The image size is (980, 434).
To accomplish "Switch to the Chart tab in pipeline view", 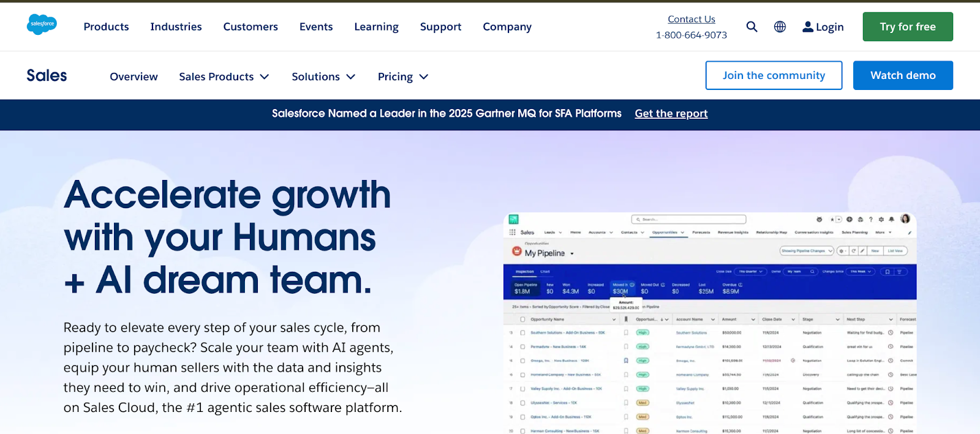I will (x=545, y=271).
